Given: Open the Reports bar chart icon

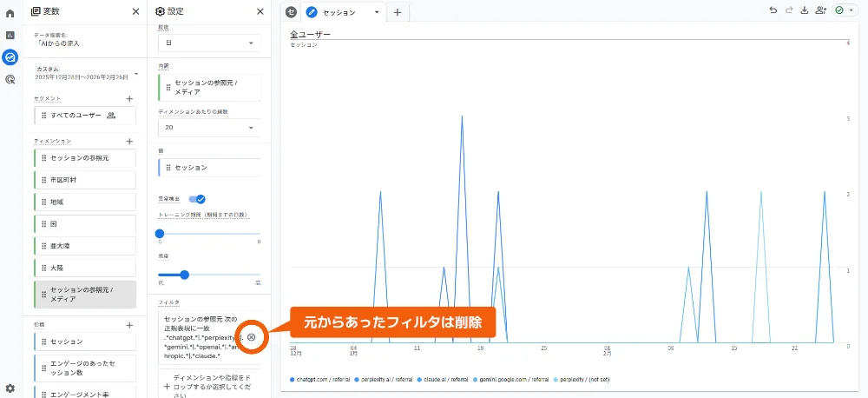Looking at the screenshot, I should (10, 35).
